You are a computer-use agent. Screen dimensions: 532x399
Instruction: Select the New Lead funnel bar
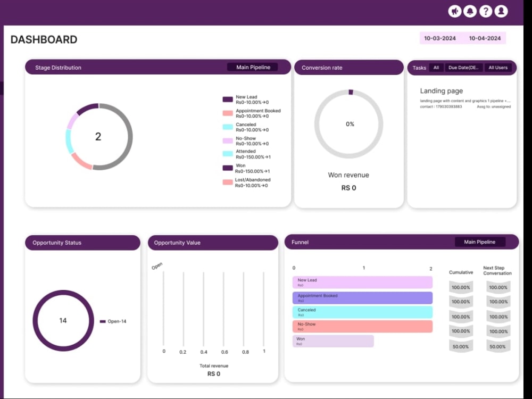tap(362, 282)
